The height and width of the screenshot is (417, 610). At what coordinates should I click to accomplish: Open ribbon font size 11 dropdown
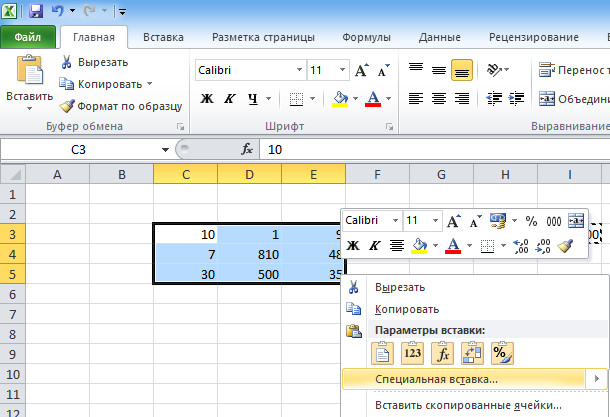[x=342, y=70]
